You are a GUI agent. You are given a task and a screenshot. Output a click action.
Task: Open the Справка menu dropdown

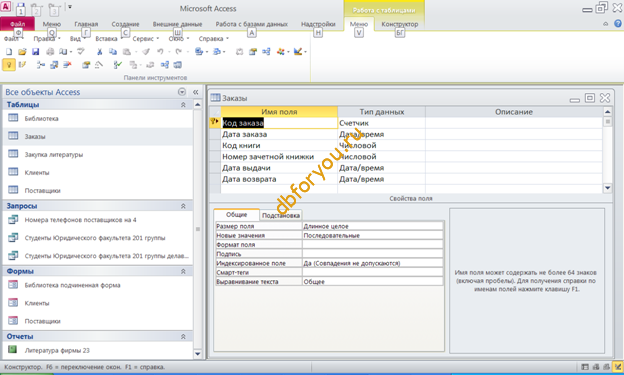tap(214, 39)
